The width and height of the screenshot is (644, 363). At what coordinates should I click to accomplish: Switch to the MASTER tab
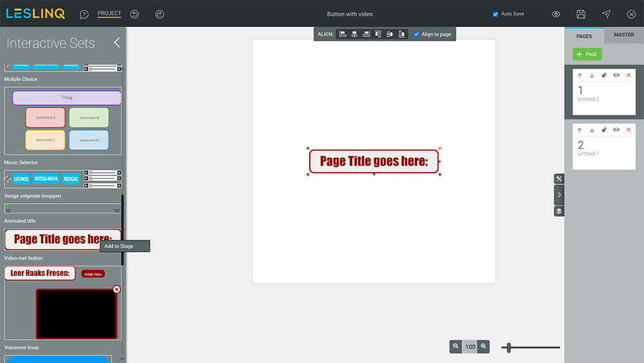(623, 35)
